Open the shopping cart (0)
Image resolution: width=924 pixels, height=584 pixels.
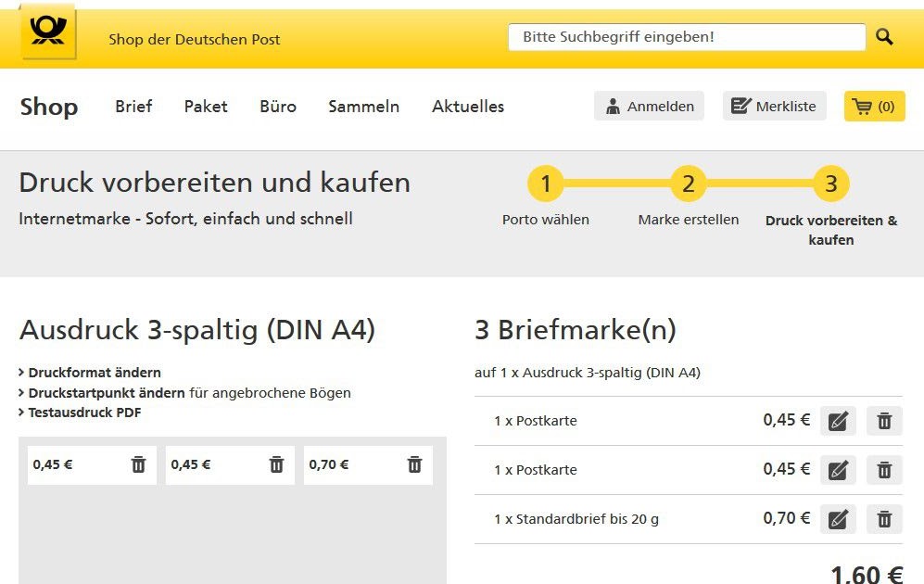875,106
